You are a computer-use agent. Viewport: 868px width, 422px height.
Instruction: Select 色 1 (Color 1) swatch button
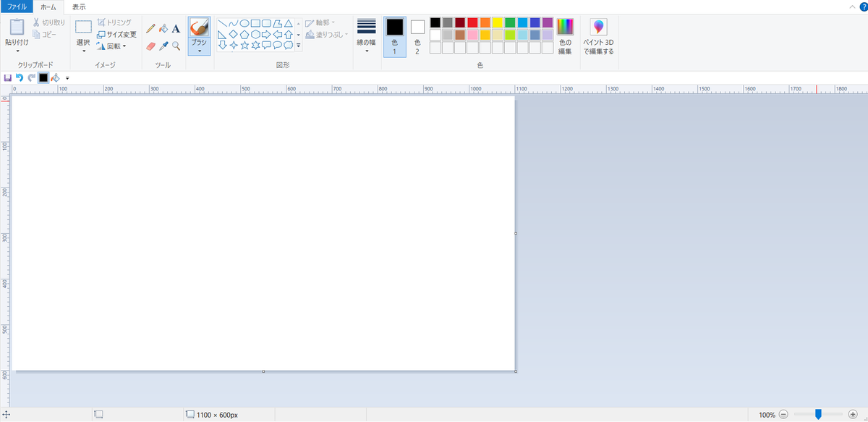pos(394,37)
